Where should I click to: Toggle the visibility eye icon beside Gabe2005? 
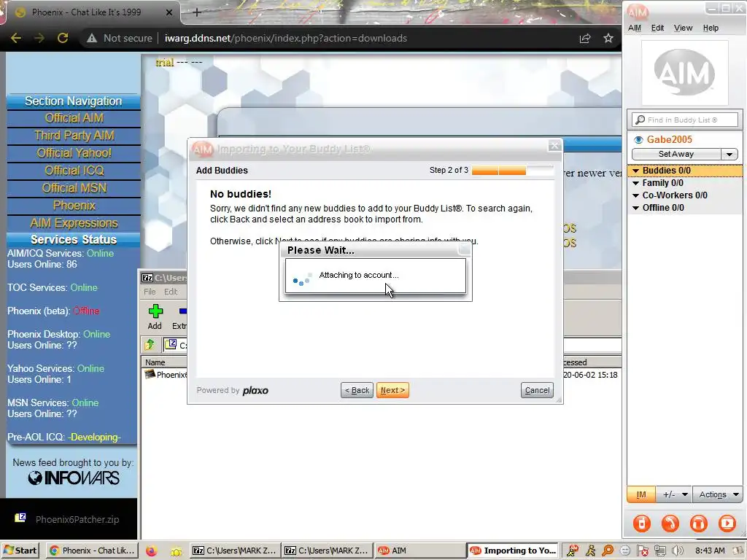[x=638, y=139]
